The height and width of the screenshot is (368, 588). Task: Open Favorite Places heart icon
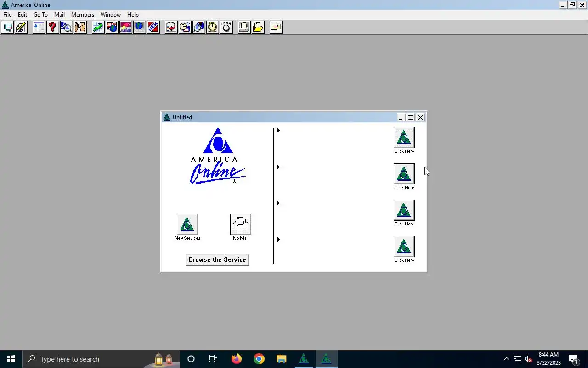276,27
